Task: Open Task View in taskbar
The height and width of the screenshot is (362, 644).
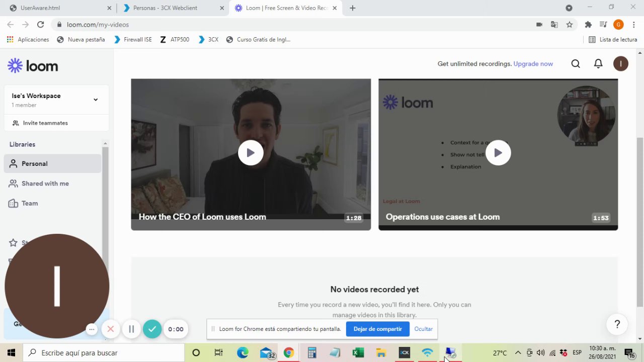Action: pyautogui.click(x=218, y=353)
